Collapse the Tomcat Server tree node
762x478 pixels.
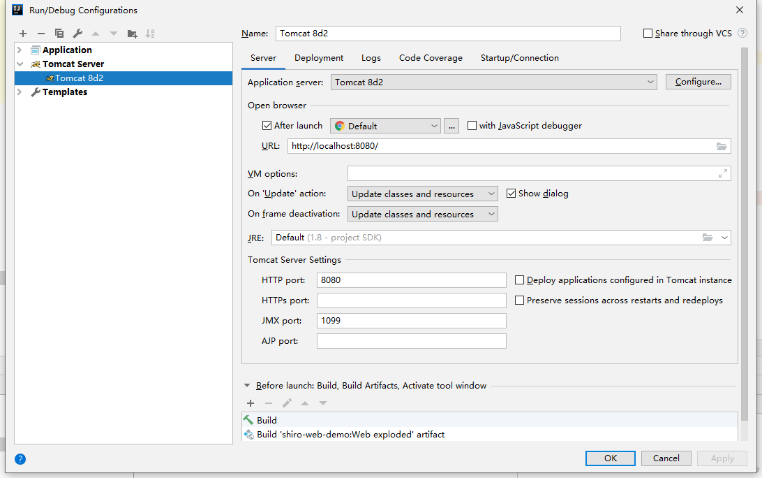(19, 64)
